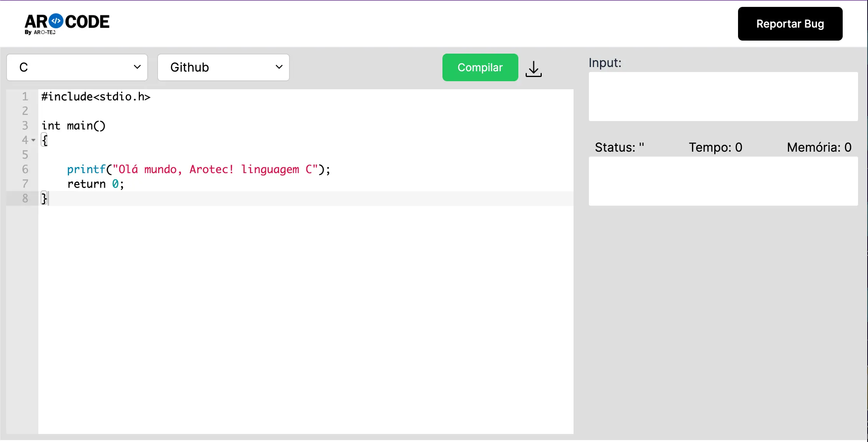Click the #include<stdio.h> line

[x=96, y=97]
